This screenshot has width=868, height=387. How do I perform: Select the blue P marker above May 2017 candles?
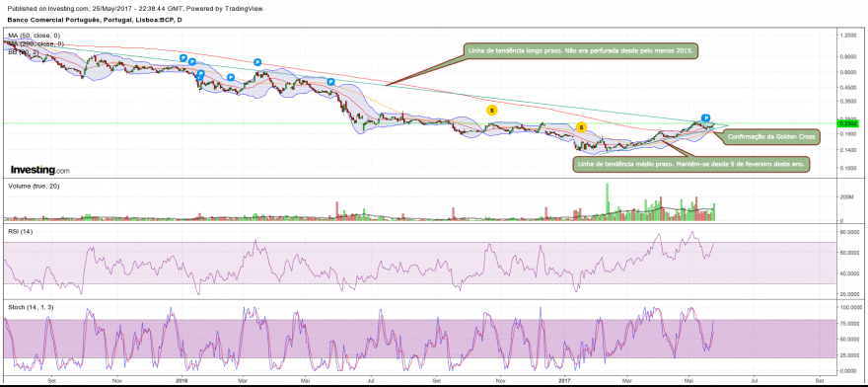pos(706,117)
